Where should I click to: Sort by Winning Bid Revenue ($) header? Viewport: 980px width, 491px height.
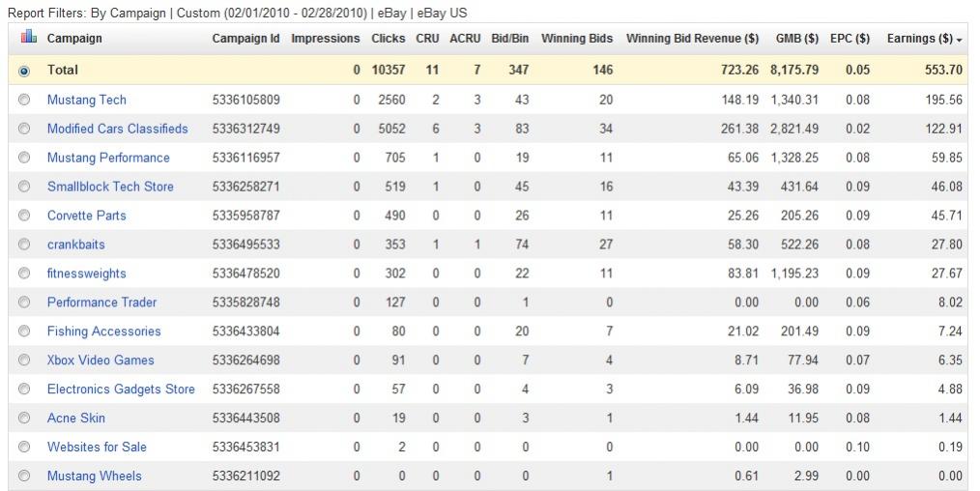(692, 39)
